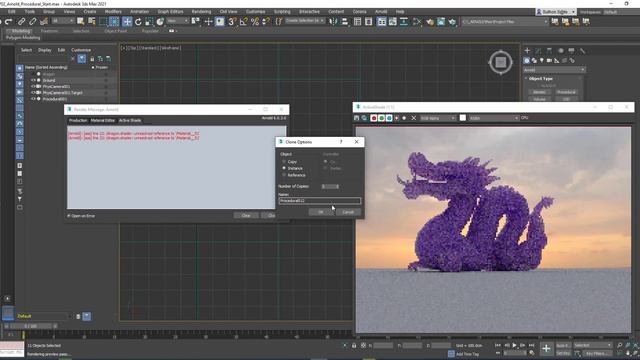Click the Select and Link chain icon
Screen dimensions: 640x360
(x=21, y=22)
